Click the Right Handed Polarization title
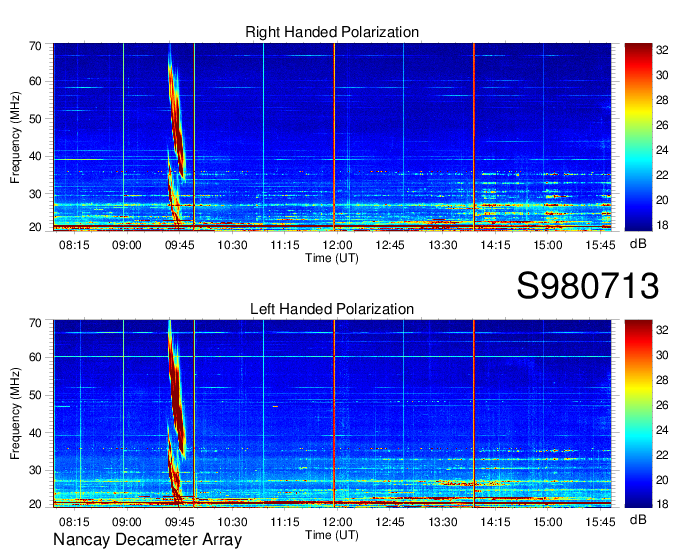 pyautogui.click(x=332, y=32)
